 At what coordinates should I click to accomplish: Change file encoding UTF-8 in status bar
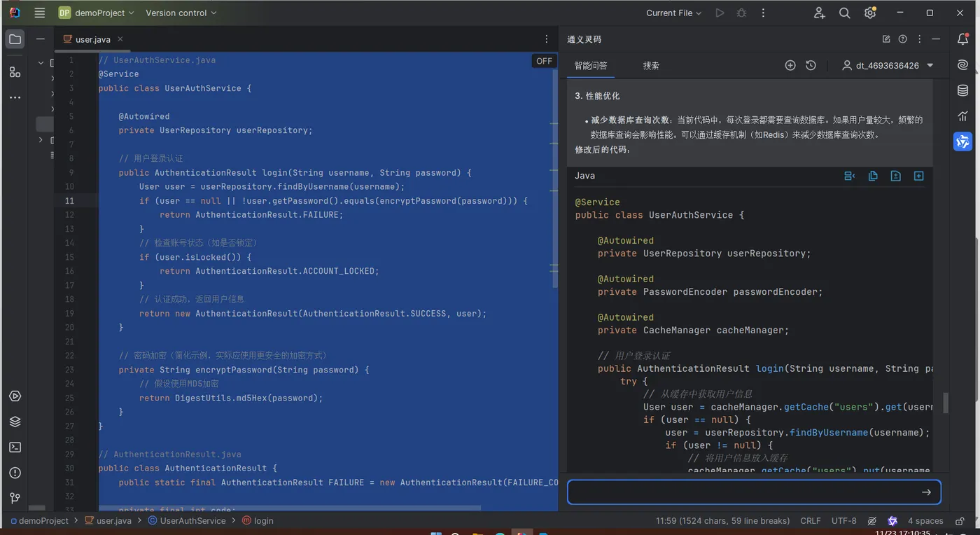coord(843,521)
